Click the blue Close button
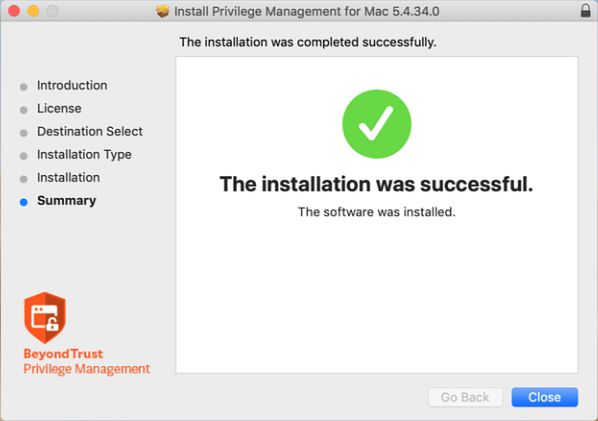Screen dimensions: 598x421 pyautogui.click(x=545, y=397)
